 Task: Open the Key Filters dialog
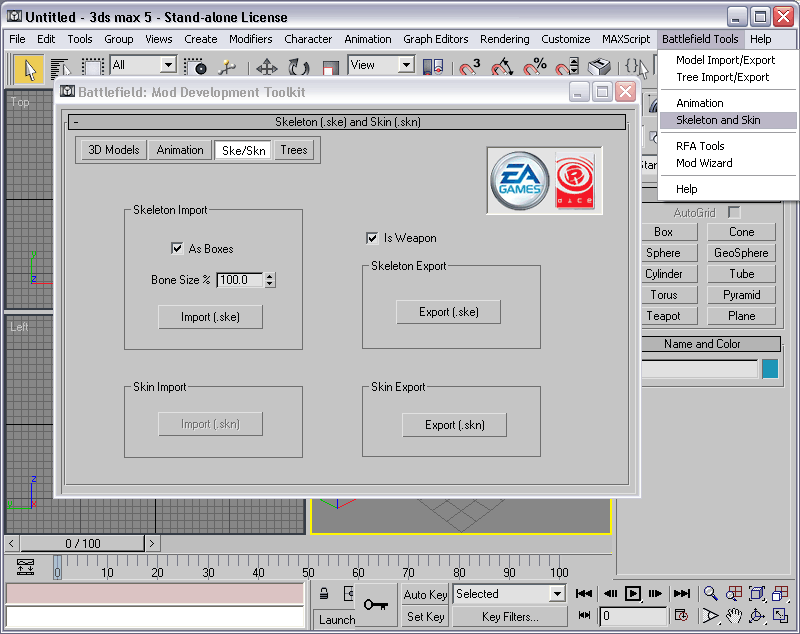pos(510,617)
